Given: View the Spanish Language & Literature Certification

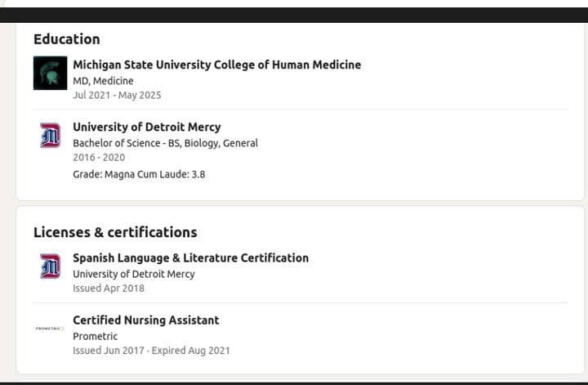Looking at the screenshot, I should click(190, 257).
